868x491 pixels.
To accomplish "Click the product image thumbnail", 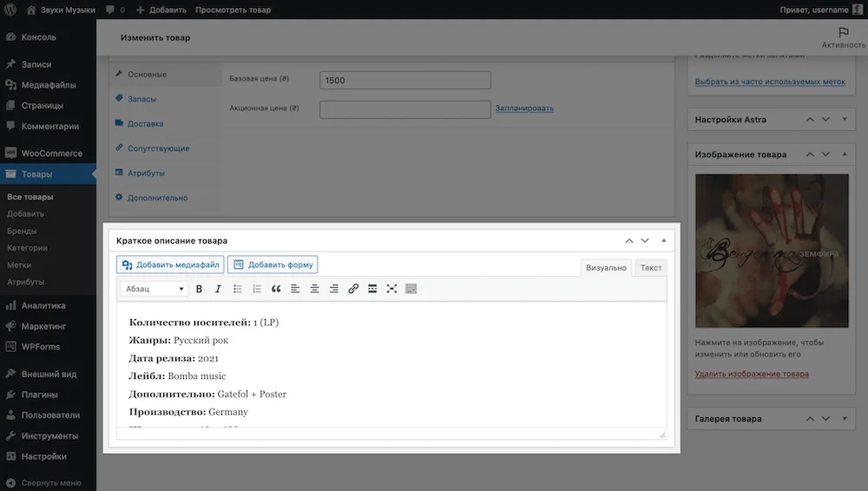I will click(x=772, y=251).
